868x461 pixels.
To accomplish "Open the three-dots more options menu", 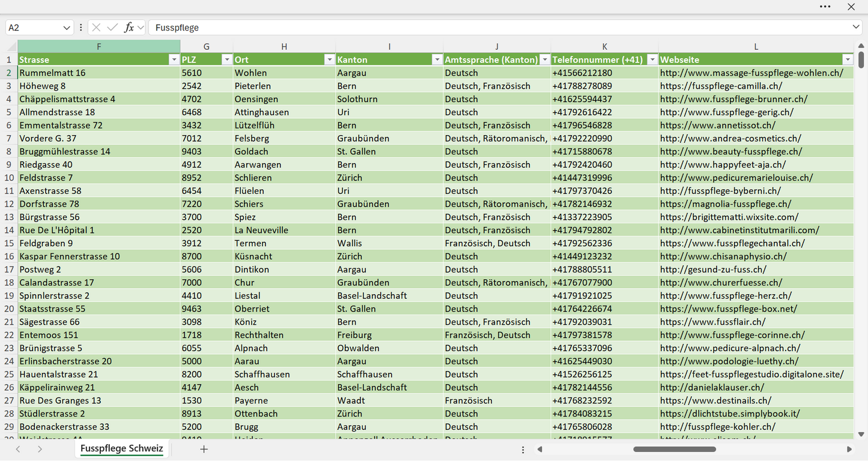I will (825, 7).
